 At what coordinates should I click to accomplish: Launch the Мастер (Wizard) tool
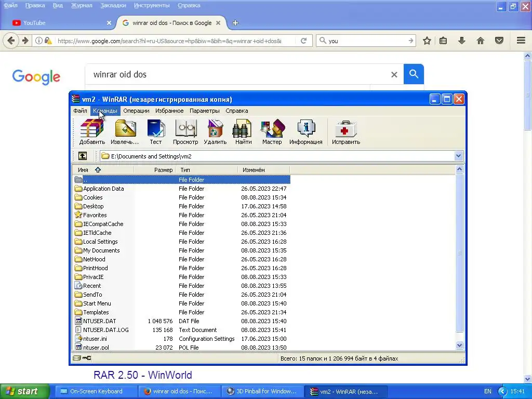click(272, 132)
